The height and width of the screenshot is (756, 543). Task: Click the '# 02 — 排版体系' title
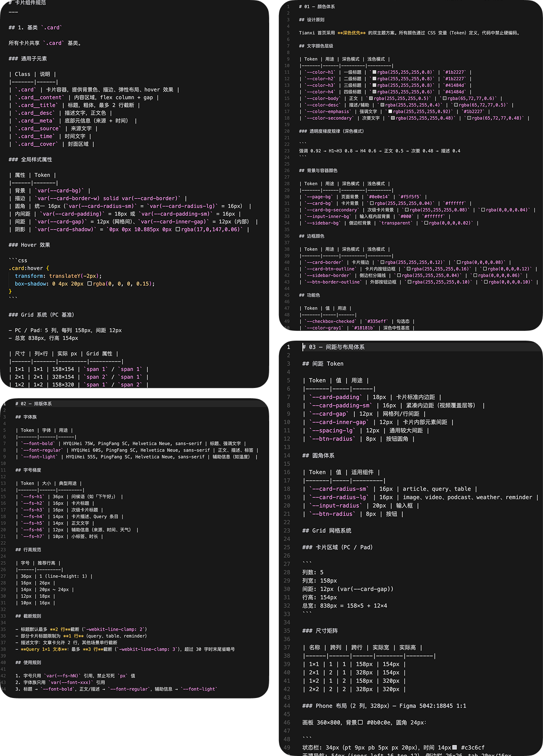point(33,404)
